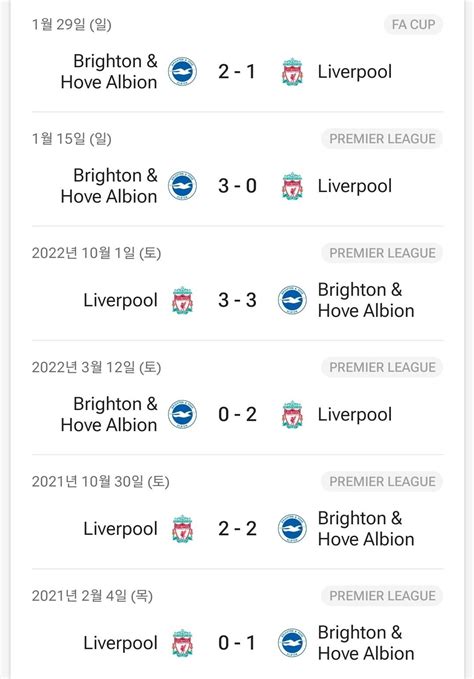Open the 2 - 2 score result
Screen dimensions: 474x679
[x=237, y=529]
